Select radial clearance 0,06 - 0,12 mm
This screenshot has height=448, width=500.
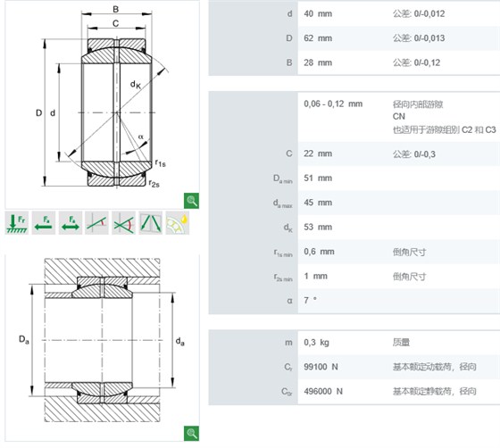click(x=333, y=104)
